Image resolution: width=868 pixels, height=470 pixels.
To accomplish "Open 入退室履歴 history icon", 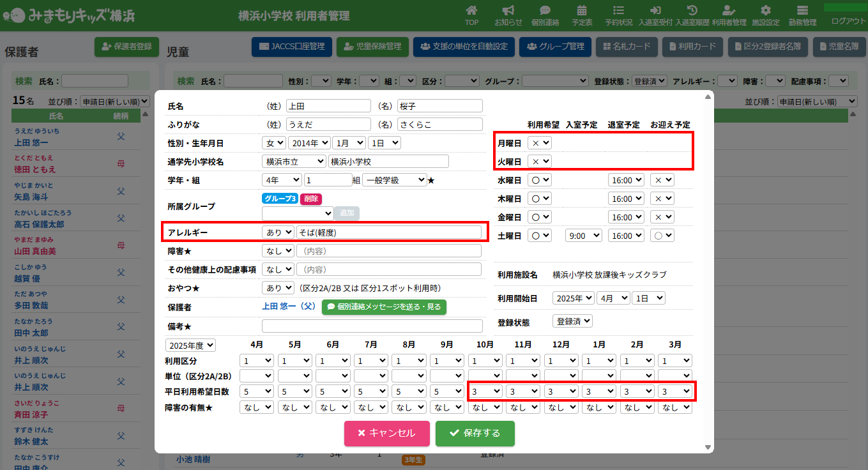I will click(x=692, y=11).
